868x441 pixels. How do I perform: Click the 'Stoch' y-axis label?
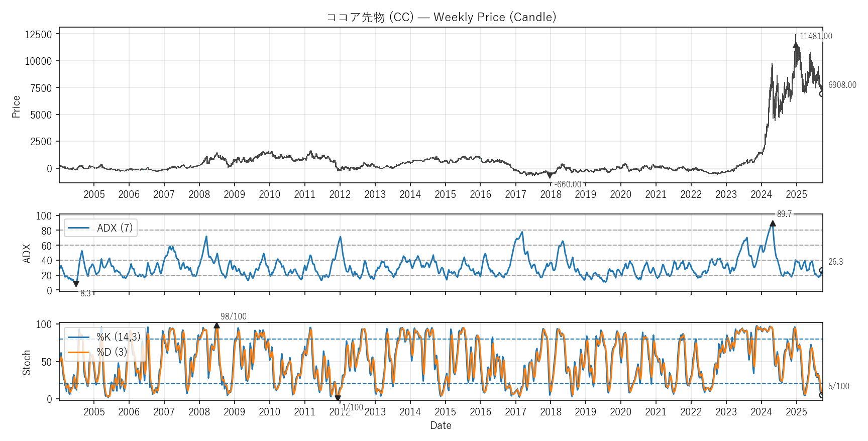point(27,363)
